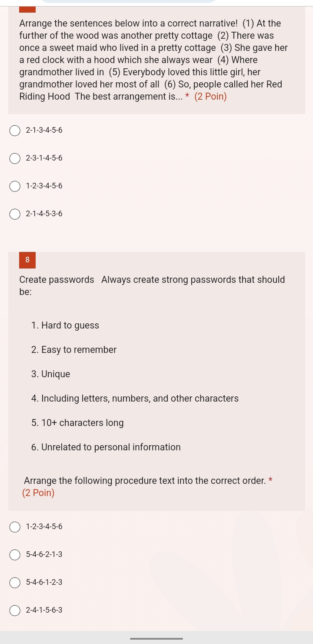Click the red question number 8 badge
The width and height of the screenshot is (313, 644).
coord(27,260)
